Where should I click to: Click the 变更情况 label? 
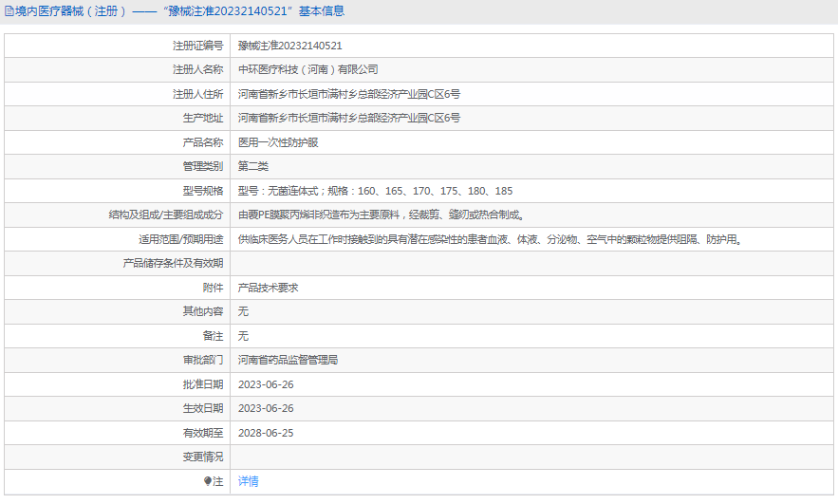[203, 457]
